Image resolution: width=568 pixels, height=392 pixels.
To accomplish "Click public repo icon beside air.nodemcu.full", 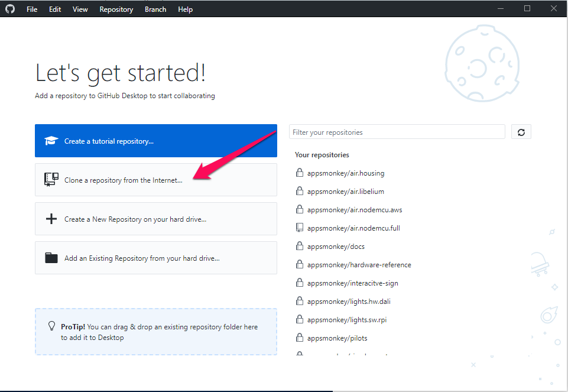I will (300, 228).
